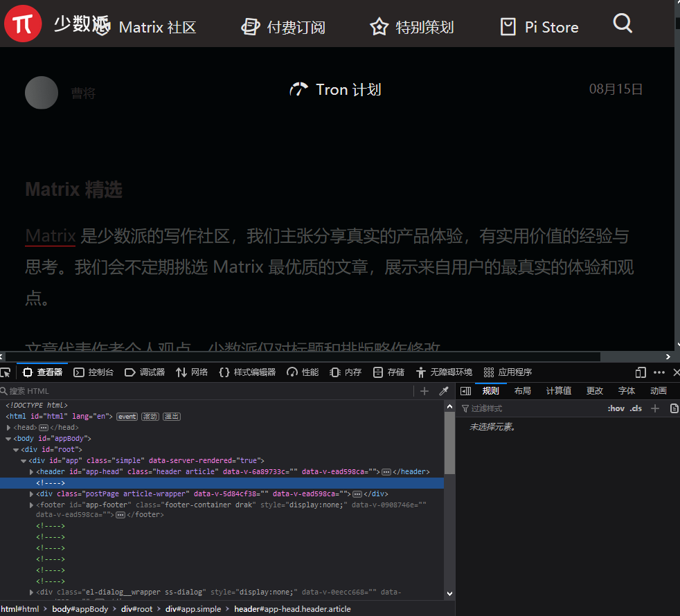Click div#app.simple in the breadcrumb
Screen dimensions: 680x616
pyautogui.click(x=193, y=609)
